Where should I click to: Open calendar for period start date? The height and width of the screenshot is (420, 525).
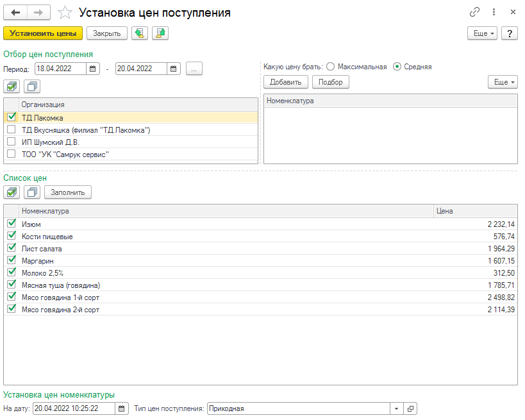(93, 69)
